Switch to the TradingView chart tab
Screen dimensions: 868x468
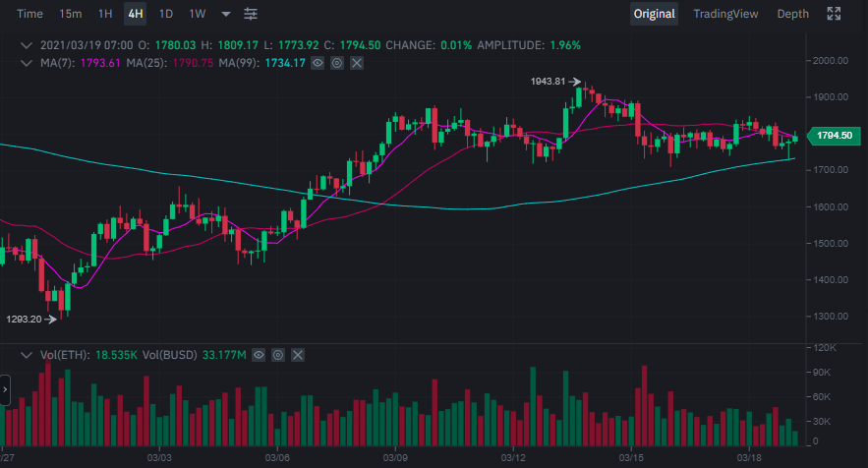tap(725, 14)
